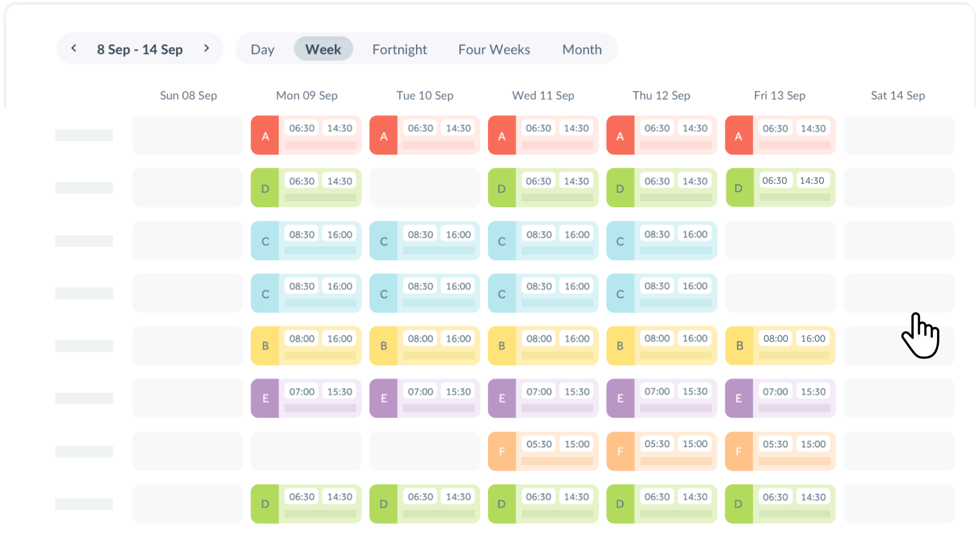Advance to the next week using the right chevron
980x558 pixels.
207,49
